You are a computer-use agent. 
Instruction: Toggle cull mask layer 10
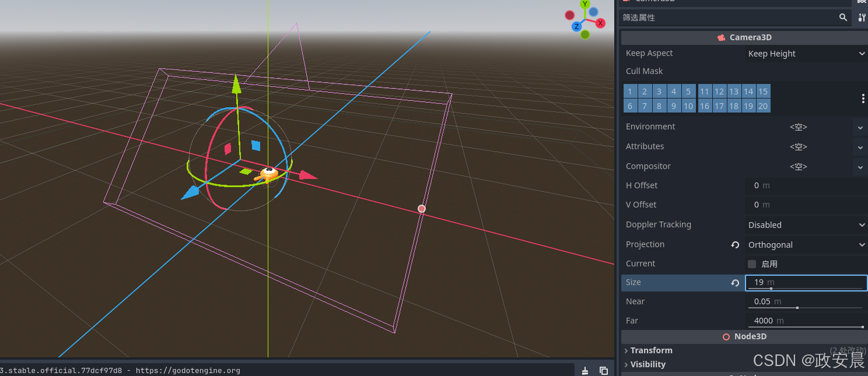tap(688, 106)
